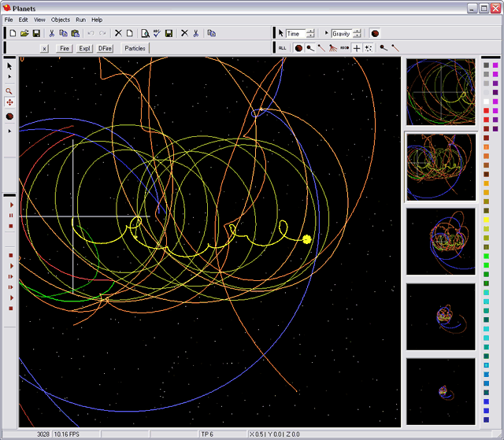Select the third preview thumbnail
The image size is (504, 440).
pyautogui.click(x=441, y=242)
